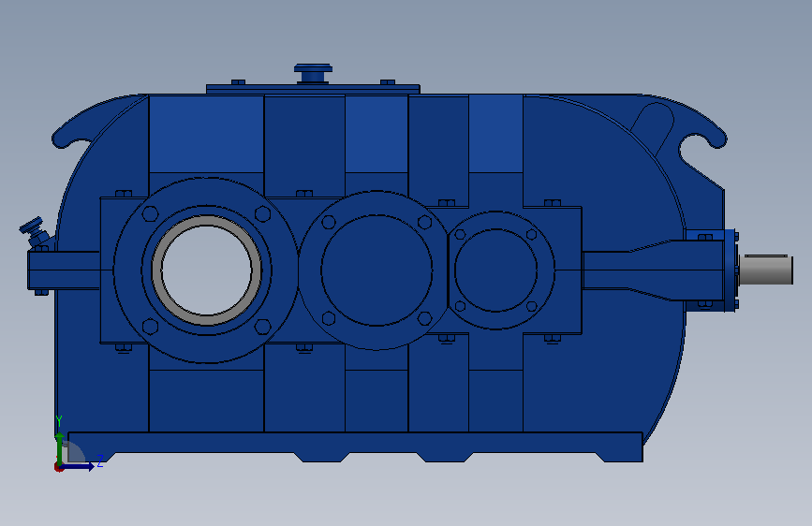Select the middle circular end cover
This screenshot has width=812, height=526.
376,270
